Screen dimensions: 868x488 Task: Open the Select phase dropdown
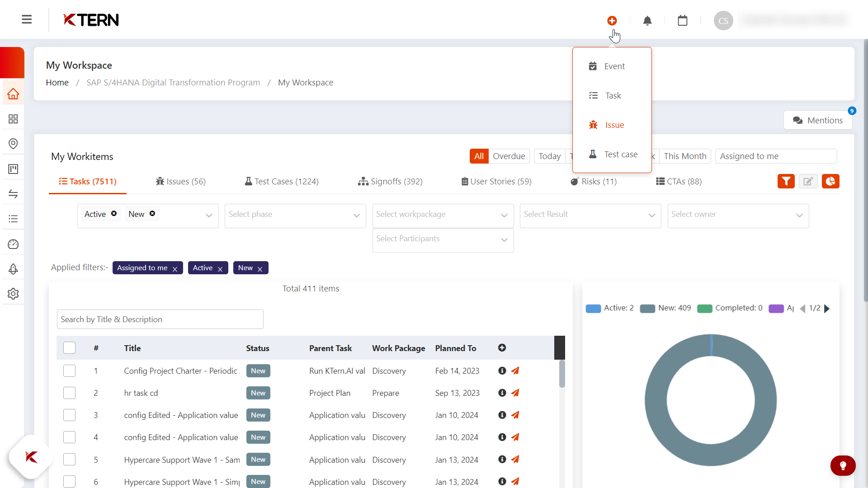tap(295, 216)
